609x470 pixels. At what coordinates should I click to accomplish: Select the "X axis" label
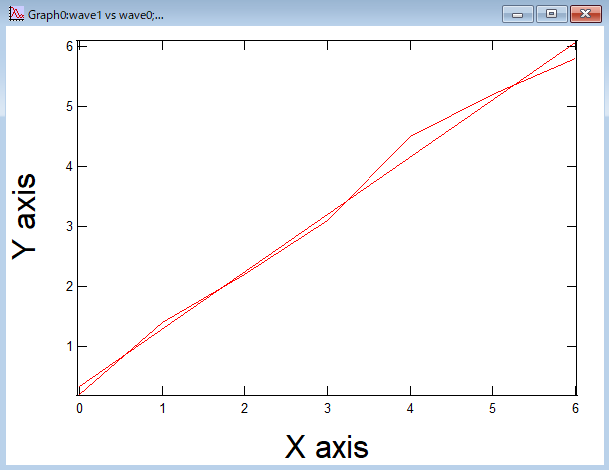327,446
